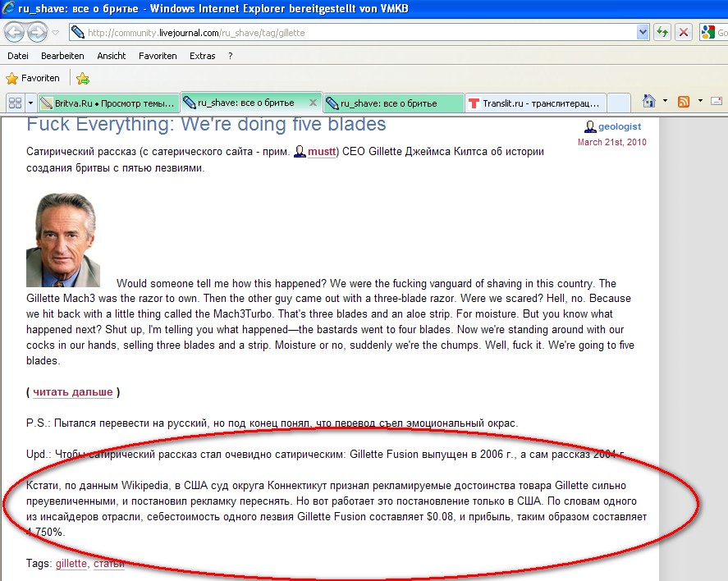Click the red Stop loading icon
728x581 pixels.
click(683, 33)
